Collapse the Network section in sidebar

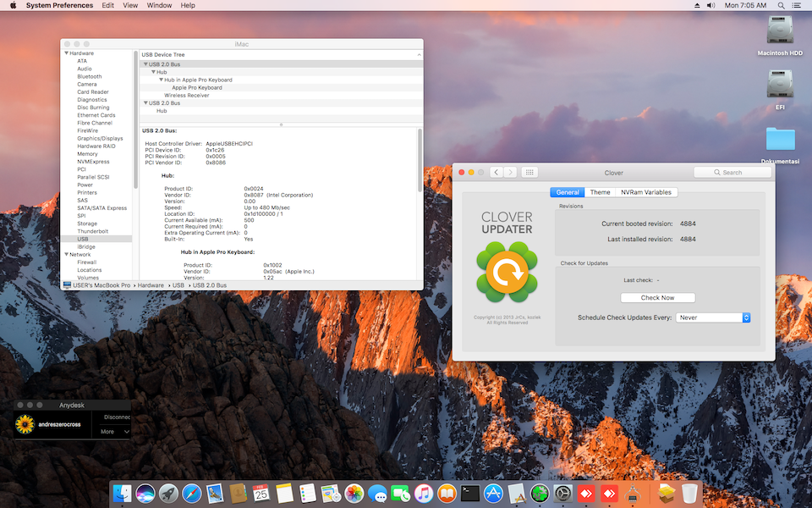(66, 254)
